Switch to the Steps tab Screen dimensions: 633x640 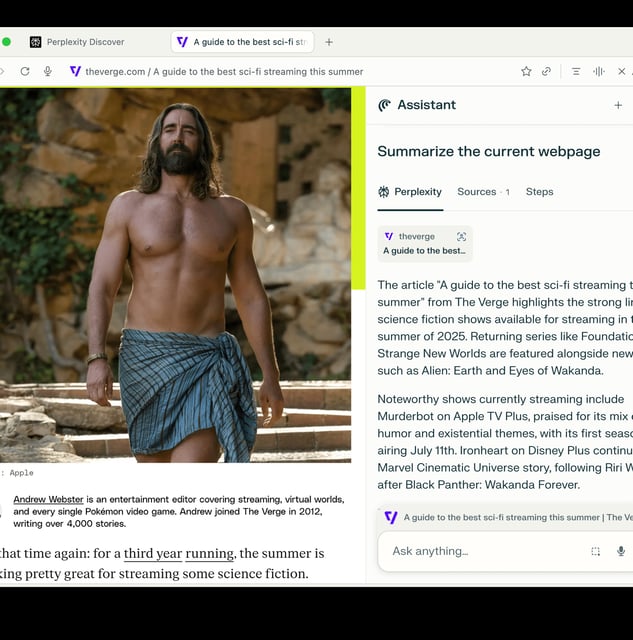[x=539, y=192]
